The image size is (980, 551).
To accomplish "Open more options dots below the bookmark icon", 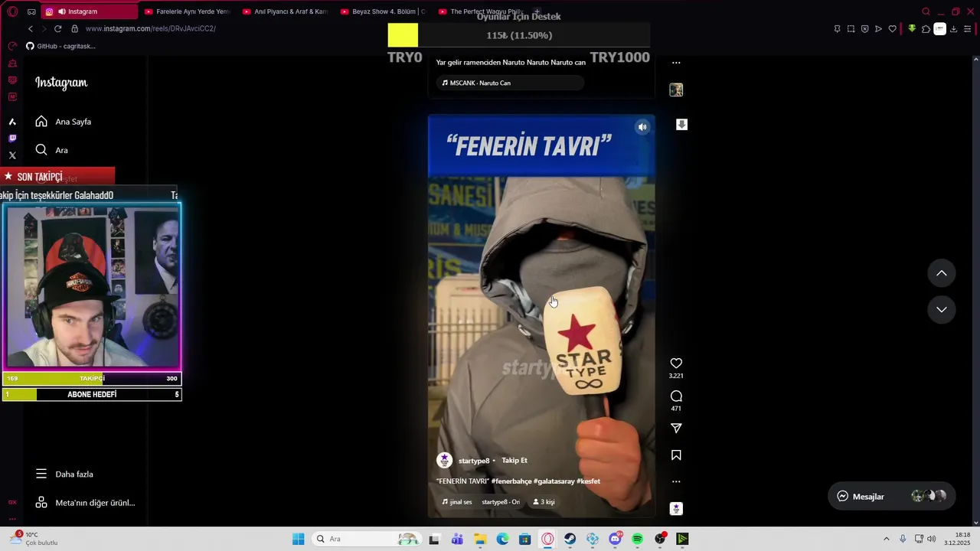I will pyautogui.click(x=676, y=482).
